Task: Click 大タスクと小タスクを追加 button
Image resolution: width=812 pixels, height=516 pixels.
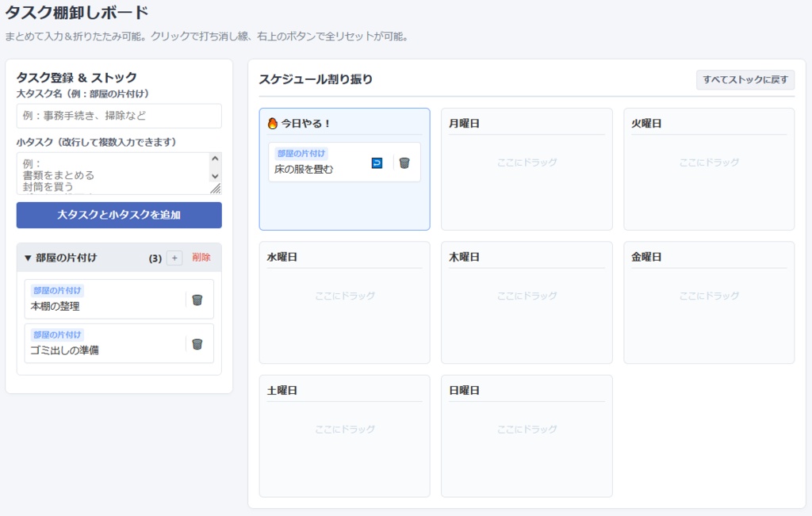Action: 119,215
